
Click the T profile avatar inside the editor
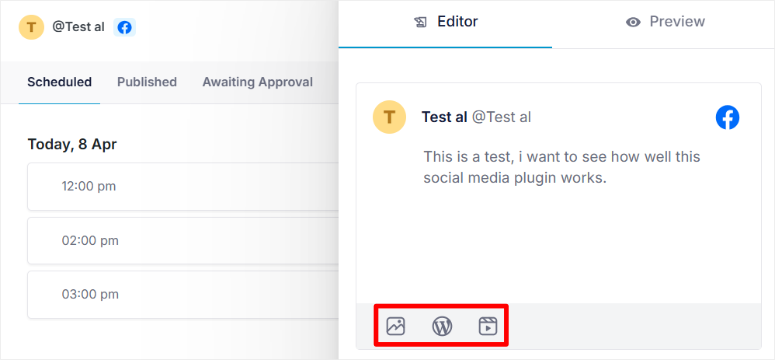tap(389, 117)
